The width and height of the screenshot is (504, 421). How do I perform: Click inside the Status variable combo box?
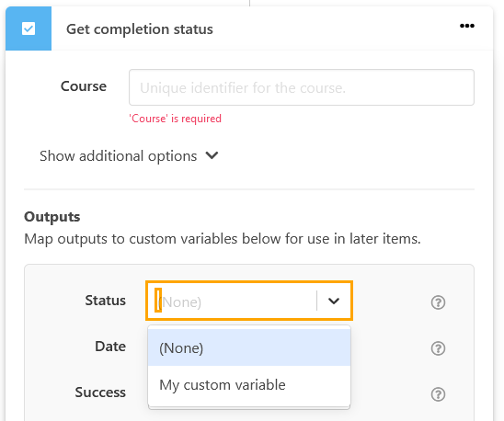point(232,301)
